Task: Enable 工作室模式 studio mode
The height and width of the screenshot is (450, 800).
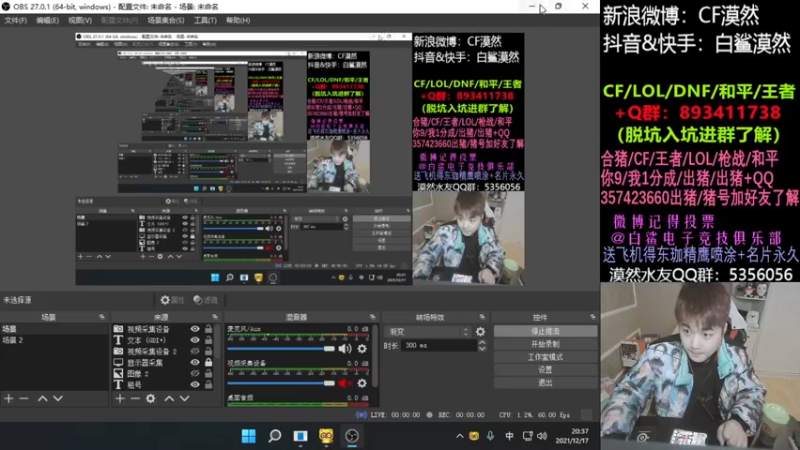Action: tap(545, 357)
